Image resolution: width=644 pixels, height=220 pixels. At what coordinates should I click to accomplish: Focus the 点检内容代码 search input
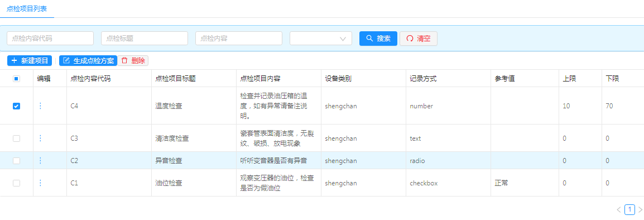tap(50, 38)
